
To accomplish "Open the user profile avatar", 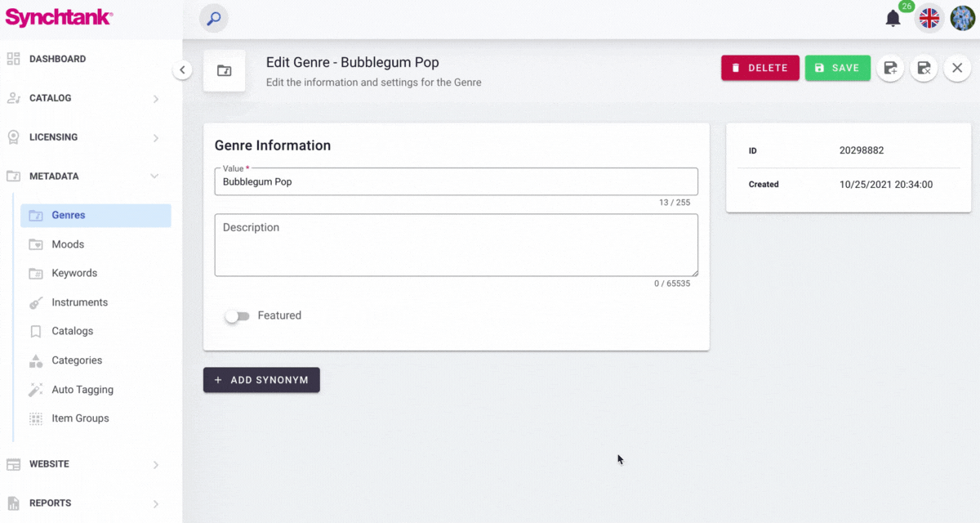I will 962,18.
